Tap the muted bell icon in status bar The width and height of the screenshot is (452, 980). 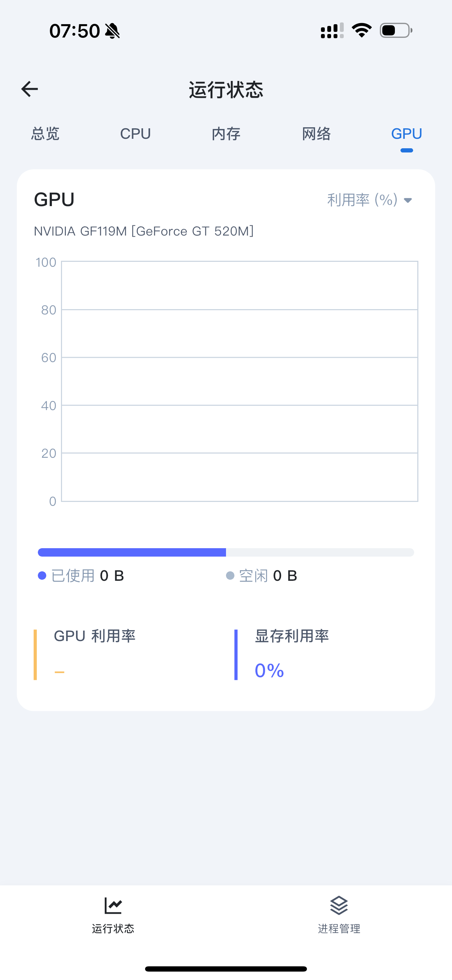(112, 31)
